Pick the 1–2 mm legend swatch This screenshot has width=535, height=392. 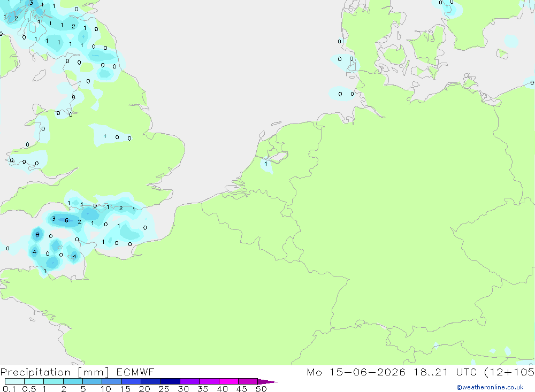[x=53, y=381]
